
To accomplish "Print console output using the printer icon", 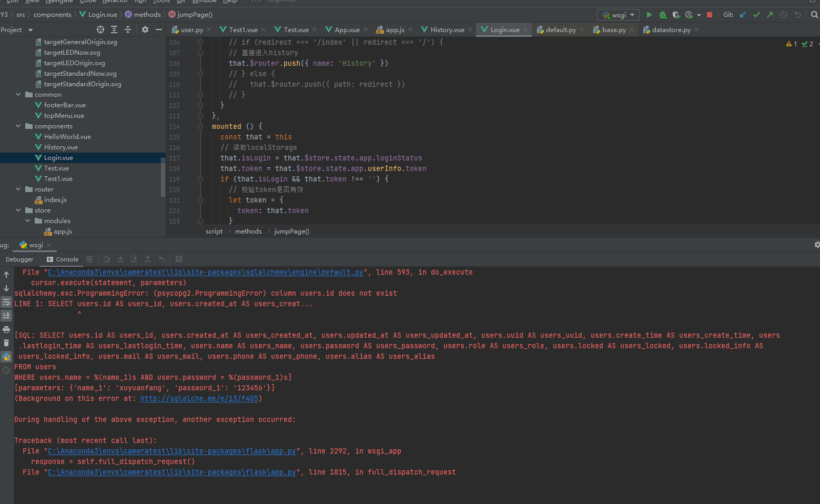I will (6, 329).
